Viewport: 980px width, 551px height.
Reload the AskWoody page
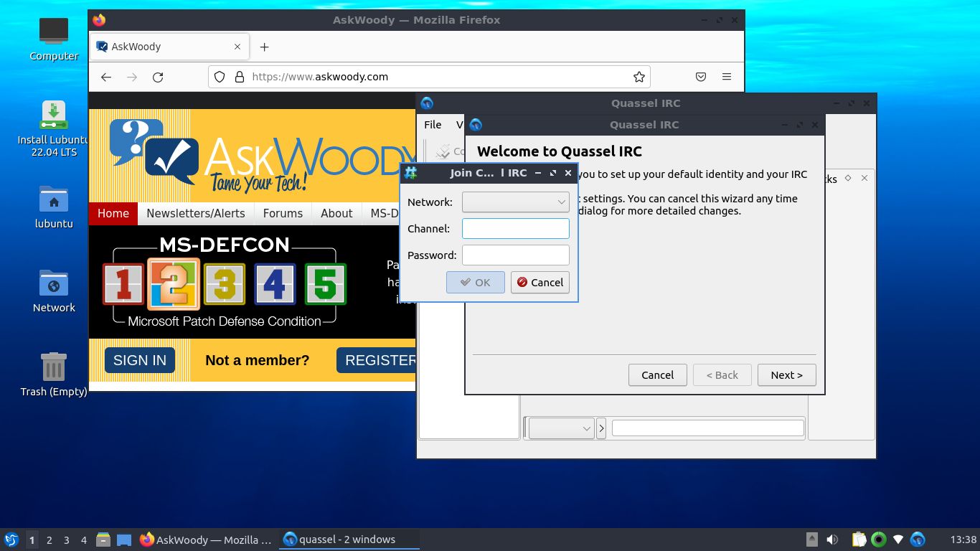coord(158,77)
